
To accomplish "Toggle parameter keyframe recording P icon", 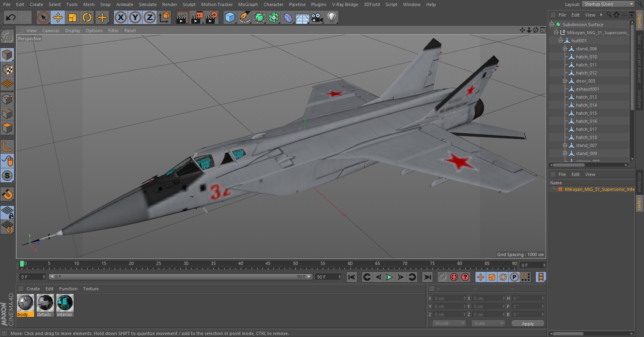I will pos(514,277).
